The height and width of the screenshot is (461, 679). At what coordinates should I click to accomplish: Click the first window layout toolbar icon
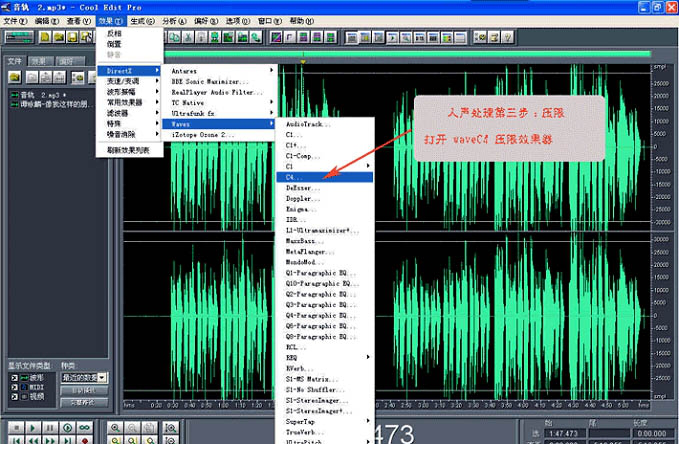click(352, 38)
